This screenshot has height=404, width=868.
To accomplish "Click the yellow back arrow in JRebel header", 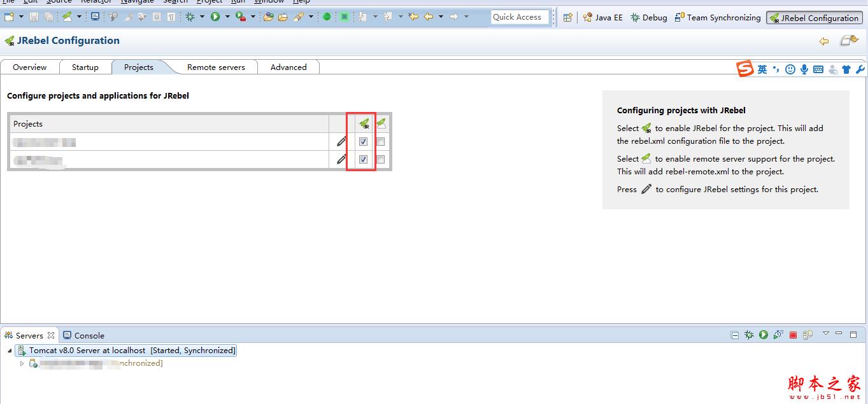I will pyautogui.click(x=824, y=41).
